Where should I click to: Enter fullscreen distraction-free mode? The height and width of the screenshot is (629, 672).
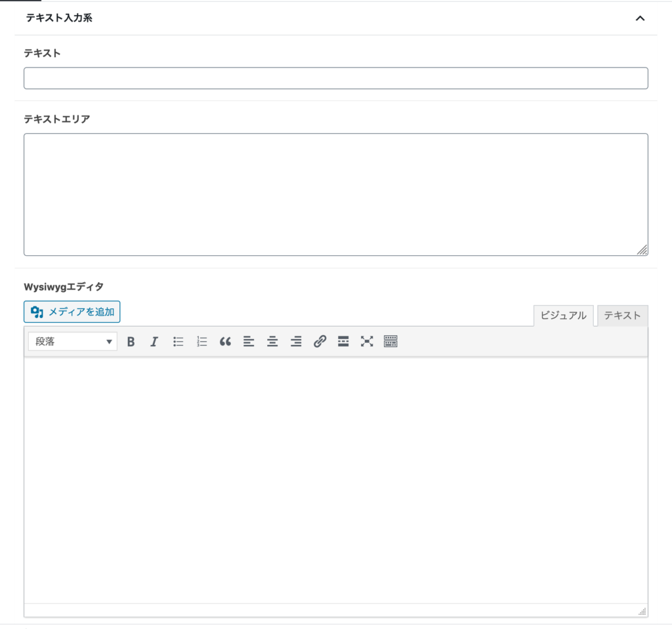point(367,342)
